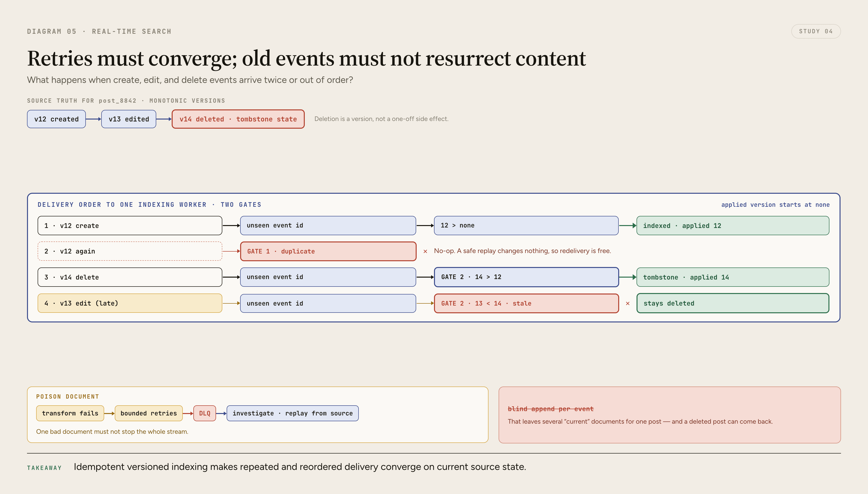Click the 'transform fails' box
868x494 pixels.
(70, 413)
